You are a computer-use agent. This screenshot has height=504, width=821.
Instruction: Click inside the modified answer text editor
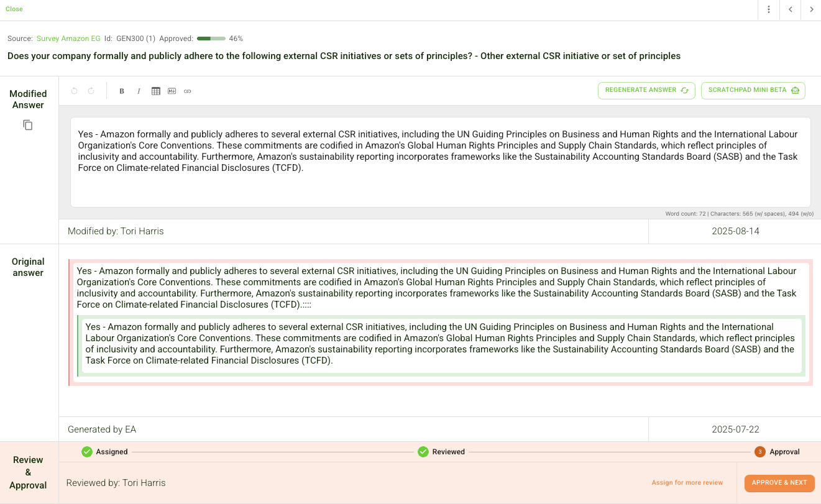coord(440,162)
